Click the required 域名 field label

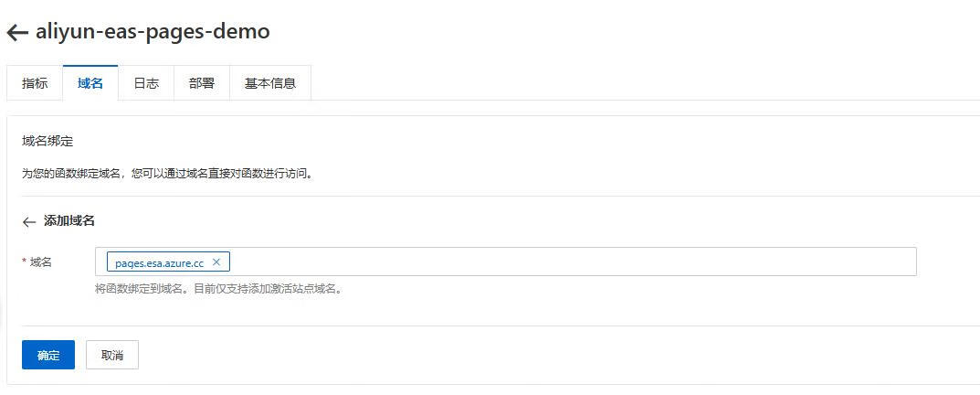click(41, 262)
